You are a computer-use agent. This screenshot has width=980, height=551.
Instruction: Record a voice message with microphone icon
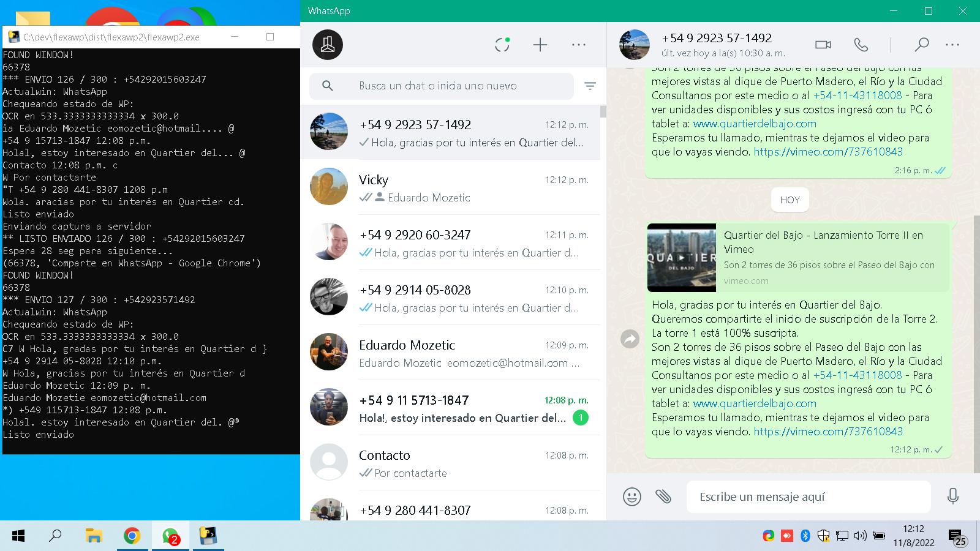pos(952,497)
